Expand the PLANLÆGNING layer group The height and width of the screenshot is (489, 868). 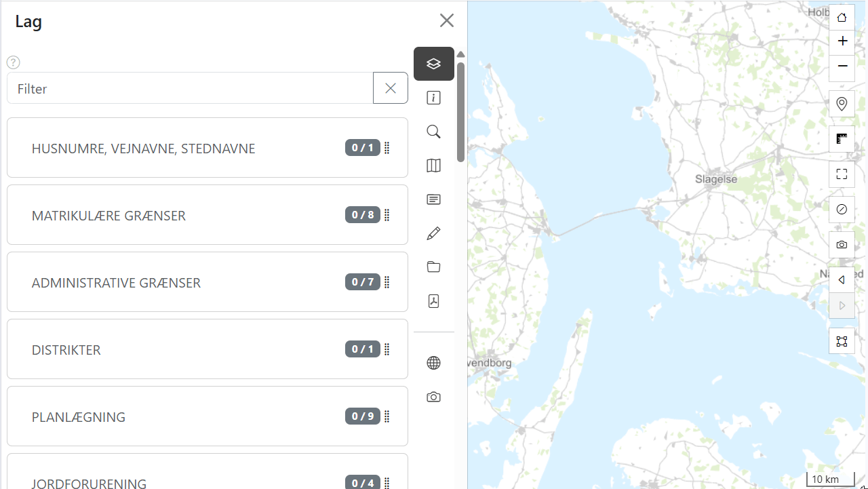[x=79, y=417]
